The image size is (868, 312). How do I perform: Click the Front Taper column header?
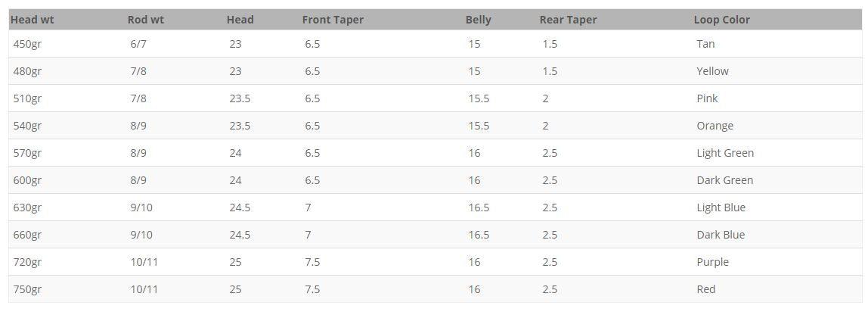333,20
